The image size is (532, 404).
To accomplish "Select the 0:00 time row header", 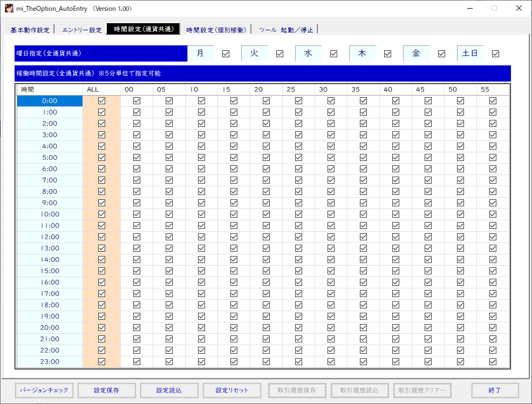I will pos(50,100).
